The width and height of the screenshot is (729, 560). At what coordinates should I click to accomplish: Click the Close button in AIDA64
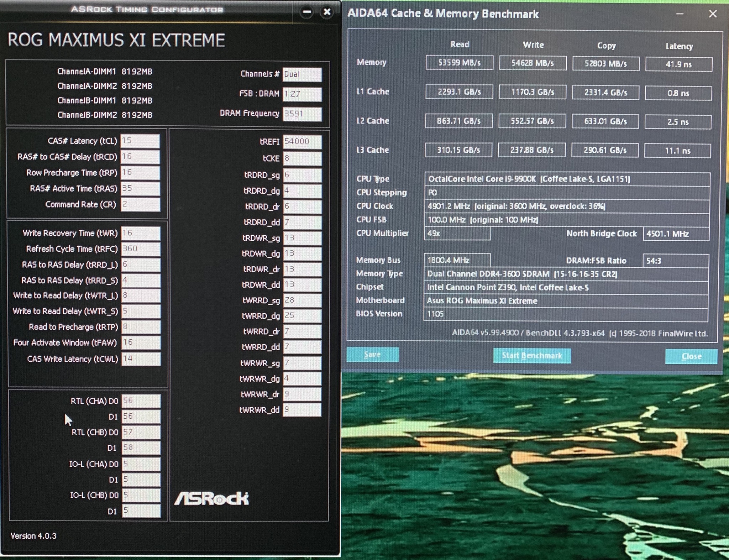[691, 356]
